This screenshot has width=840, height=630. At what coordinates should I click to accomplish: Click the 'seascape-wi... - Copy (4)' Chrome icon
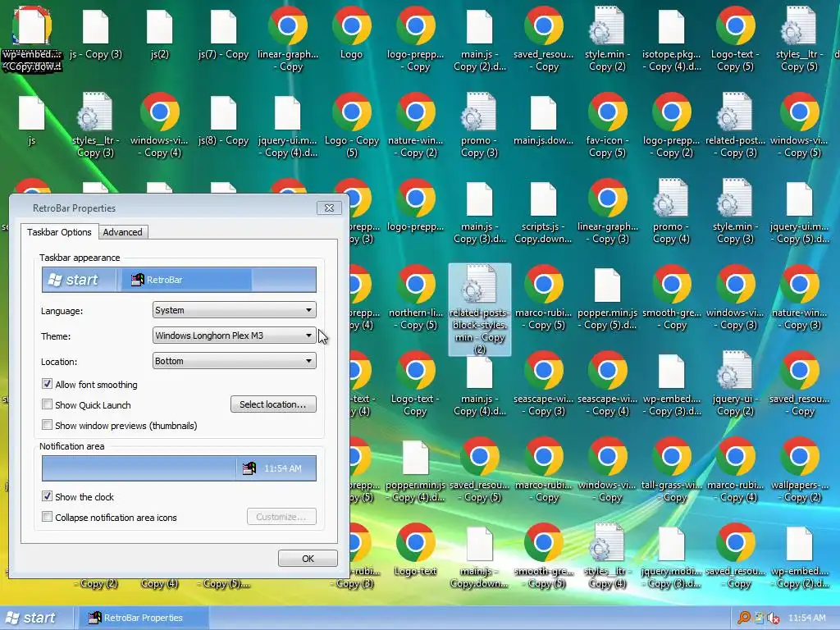pyautogui.click(x=608, y=371)
